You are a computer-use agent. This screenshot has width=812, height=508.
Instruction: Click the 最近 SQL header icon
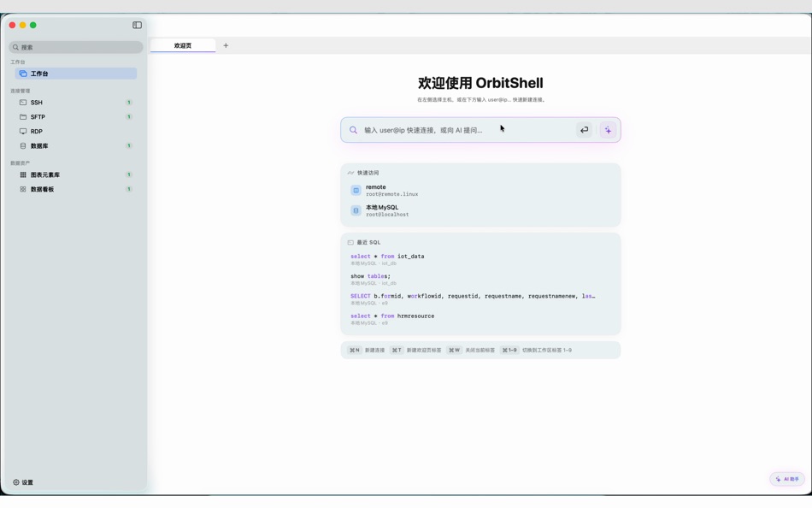coord(350,243)
